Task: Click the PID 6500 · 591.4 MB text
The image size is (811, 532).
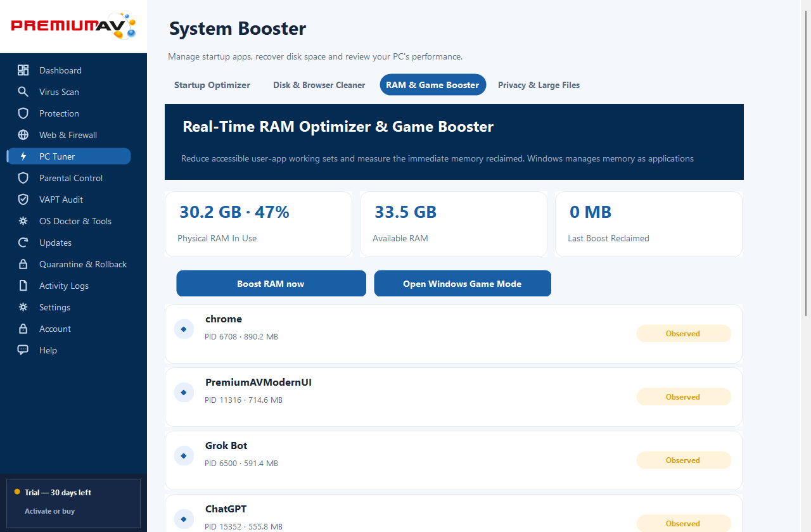Action: point(241,464)
